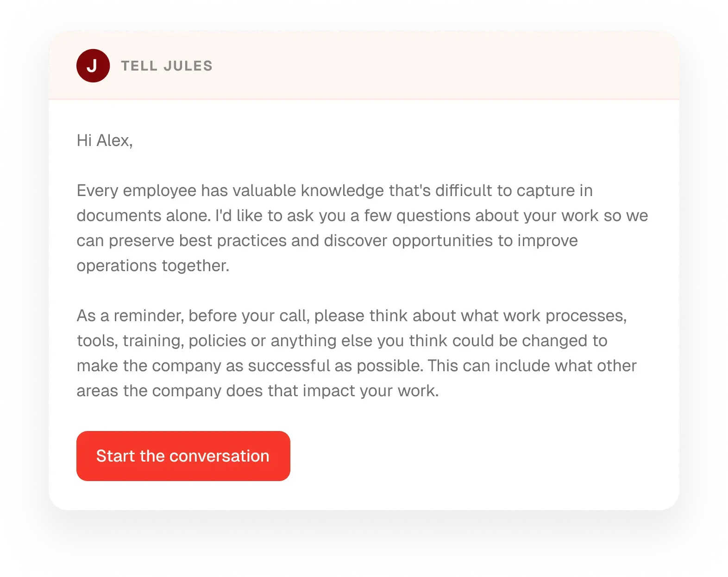Click the line starting 'areas the company does'
The width and height of the screenshot is (728, 577).
[x=258, y=391]
